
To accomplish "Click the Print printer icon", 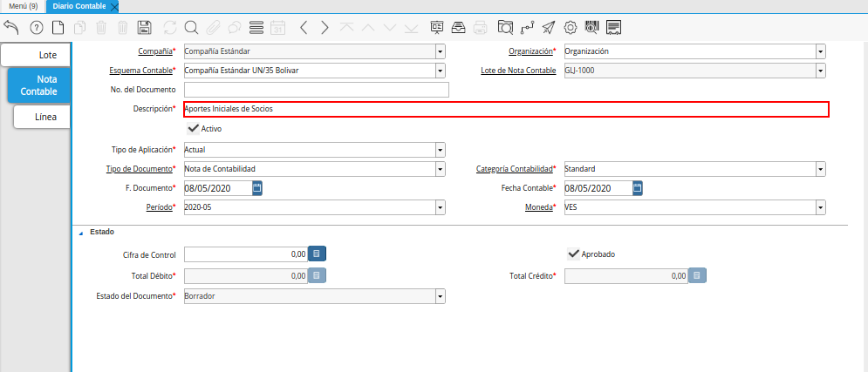I will point(481,27).
